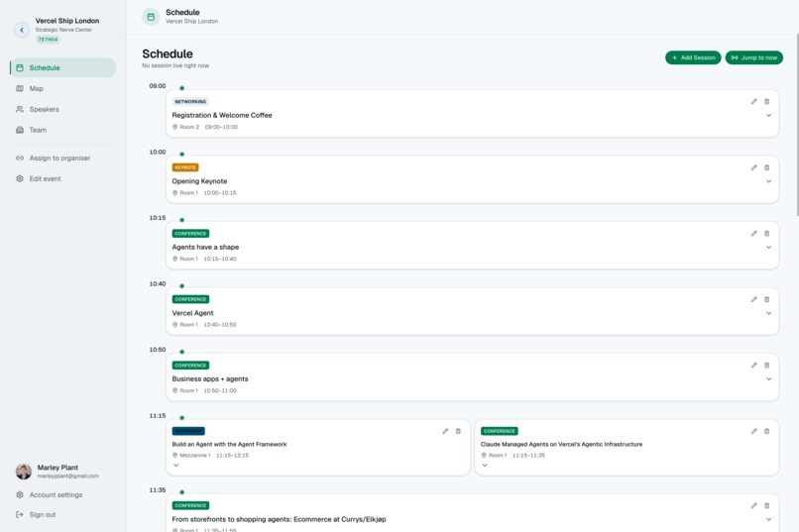The image size is (799, 532).
Task: Edit the From storefronts to shopping agents session
Action: coord(753,505)
